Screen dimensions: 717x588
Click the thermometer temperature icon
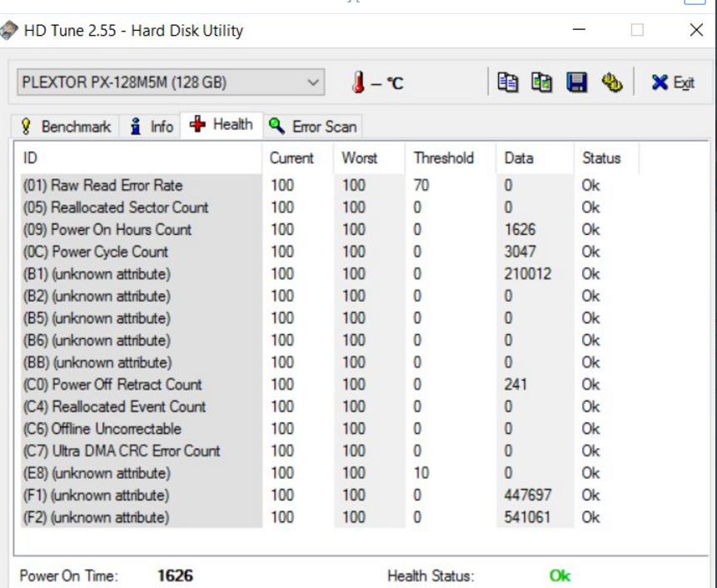(x=358, y=82)
